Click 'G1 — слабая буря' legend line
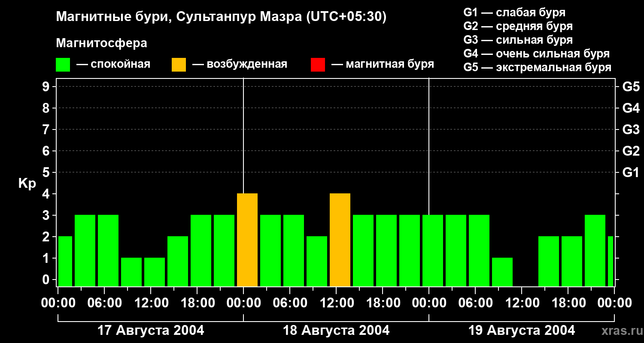Screen dimensions: 644x343 (514, 12)
